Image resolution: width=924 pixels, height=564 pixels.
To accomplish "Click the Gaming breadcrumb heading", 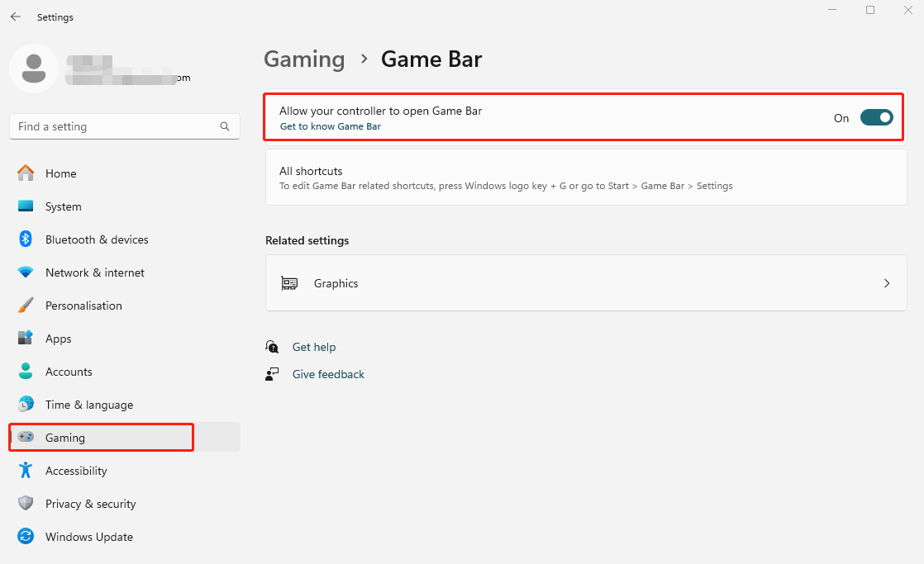I will point(304,59).
